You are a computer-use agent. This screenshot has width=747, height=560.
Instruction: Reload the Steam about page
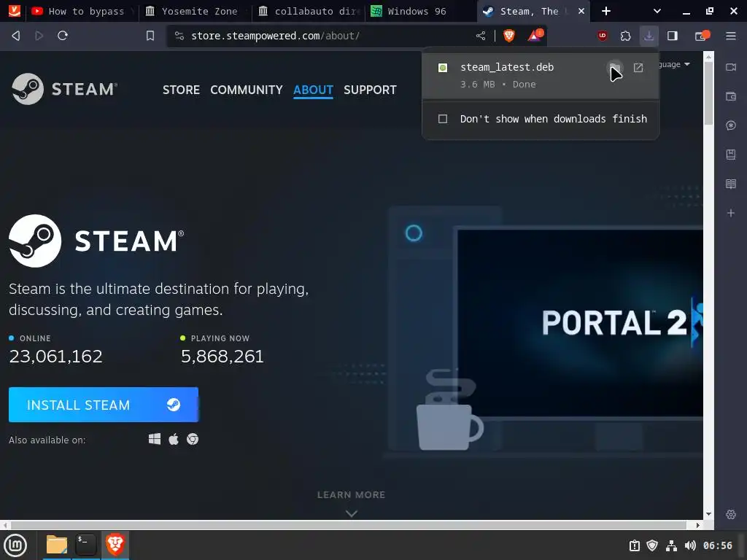63,36
